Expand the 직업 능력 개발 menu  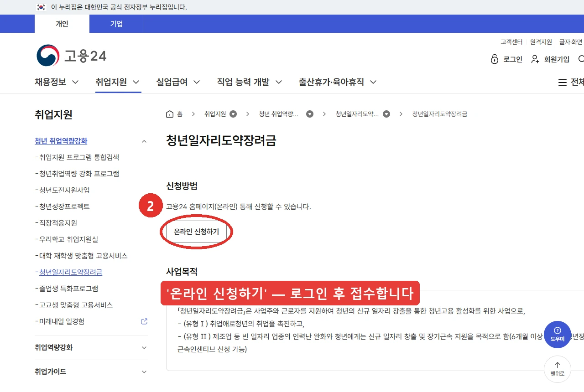click(249, 82)
